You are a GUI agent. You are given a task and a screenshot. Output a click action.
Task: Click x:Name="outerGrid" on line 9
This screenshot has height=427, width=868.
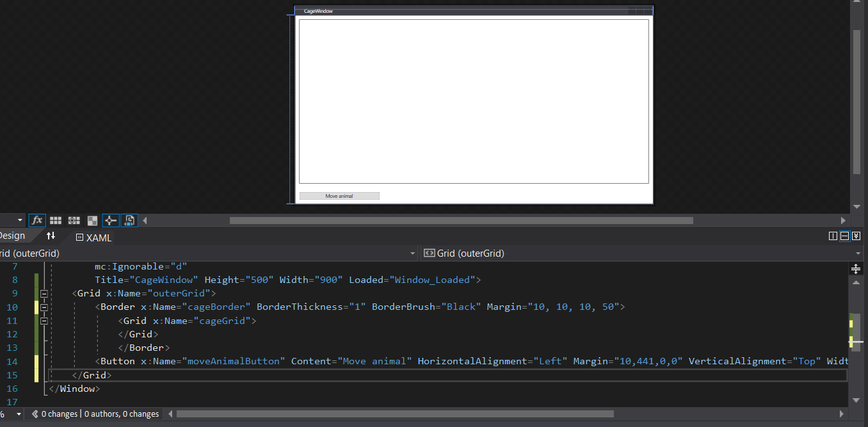158,293
